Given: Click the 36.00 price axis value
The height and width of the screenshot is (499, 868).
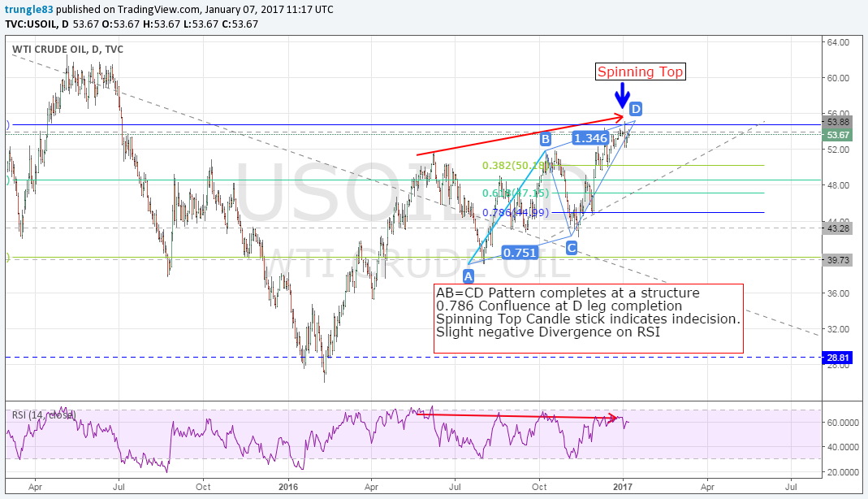Looking at the screenshot, I should [838, 293].
